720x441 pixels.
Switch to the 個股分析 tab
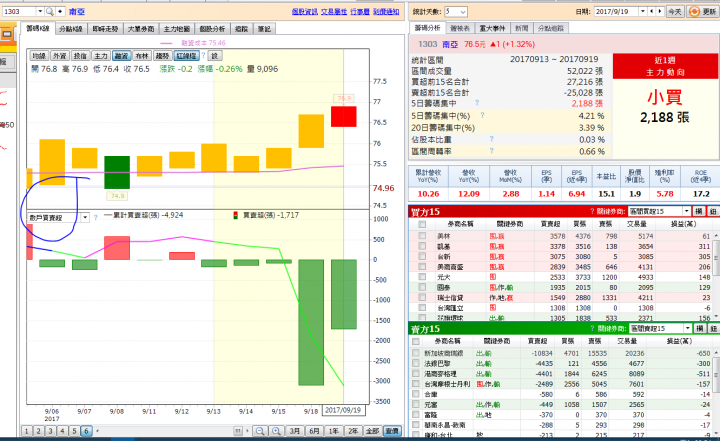212,29
